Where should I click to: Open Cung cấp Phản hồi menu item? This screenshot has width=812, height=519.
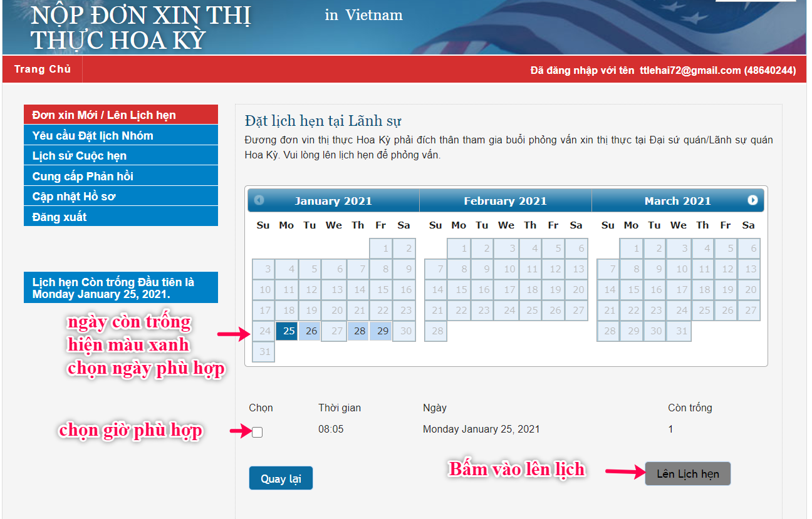(x=121, y=176)
